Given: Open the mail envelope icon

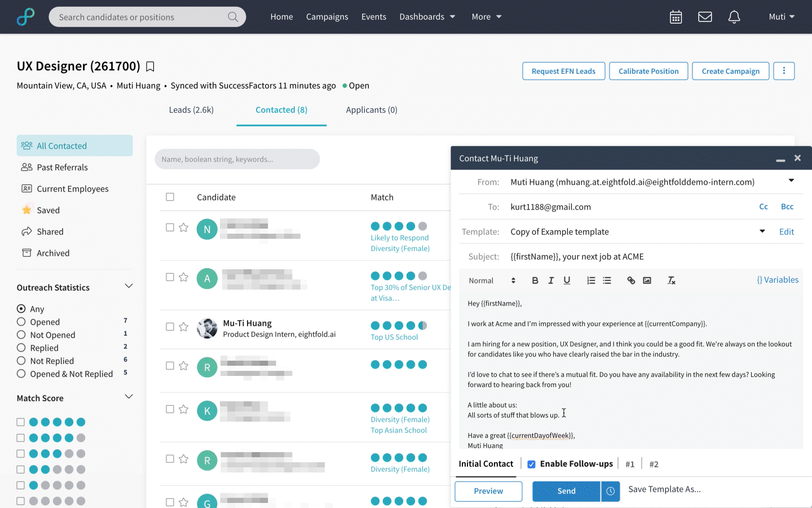Looking at the screenshot, I should click(705, 17).
